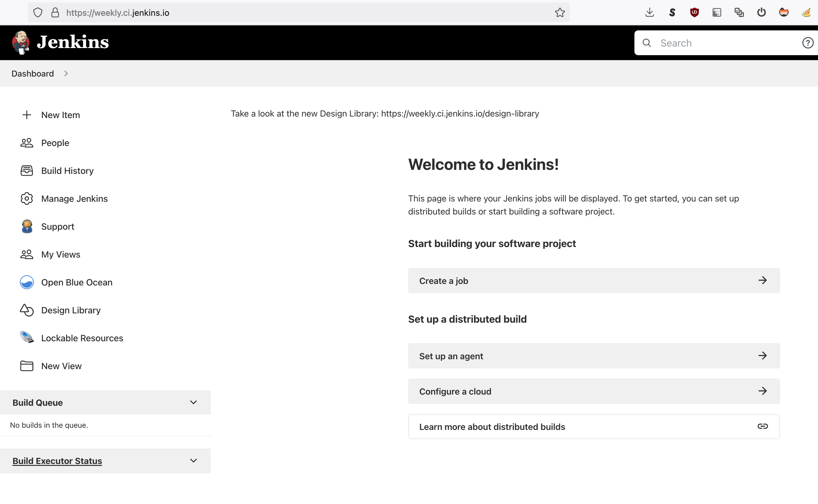Click the Build History tray icon
The width and height of the screenshot is (818, 504).
click(27, 171)
